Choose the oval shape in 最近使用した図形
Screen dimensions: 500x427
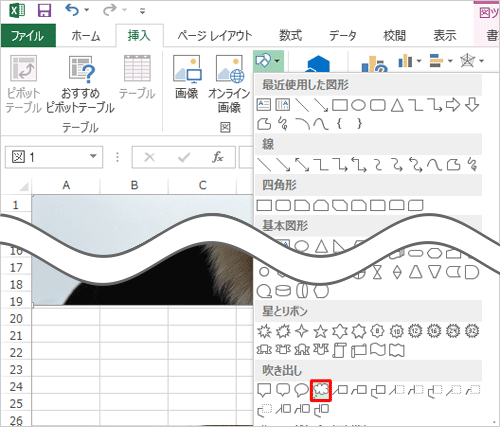[359, 105]
